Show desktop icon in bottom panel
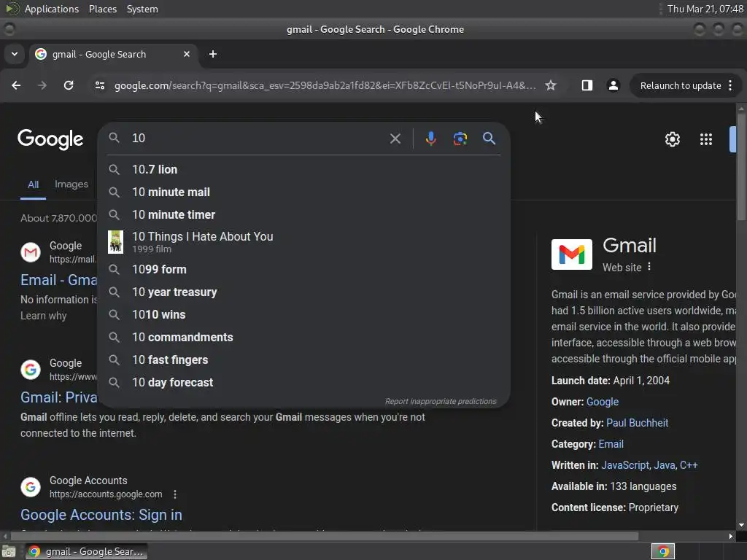 (x=9, y=551)
